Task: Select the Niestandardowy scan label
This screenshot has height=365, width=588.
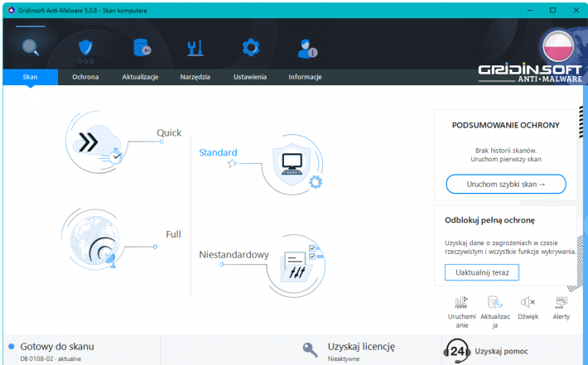Action: [234, 255]
